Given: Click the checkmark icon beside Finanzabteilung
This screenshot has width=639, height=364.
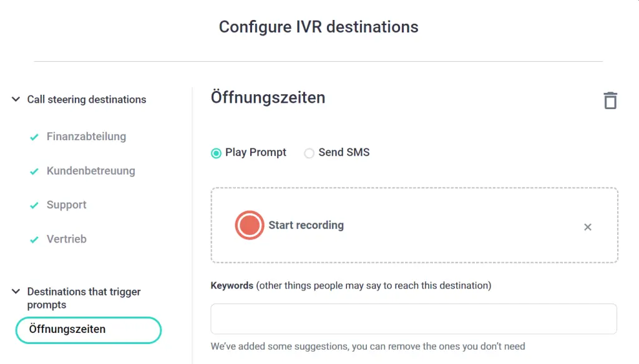Looking at the screenshot, I should [x=34, y=137].
